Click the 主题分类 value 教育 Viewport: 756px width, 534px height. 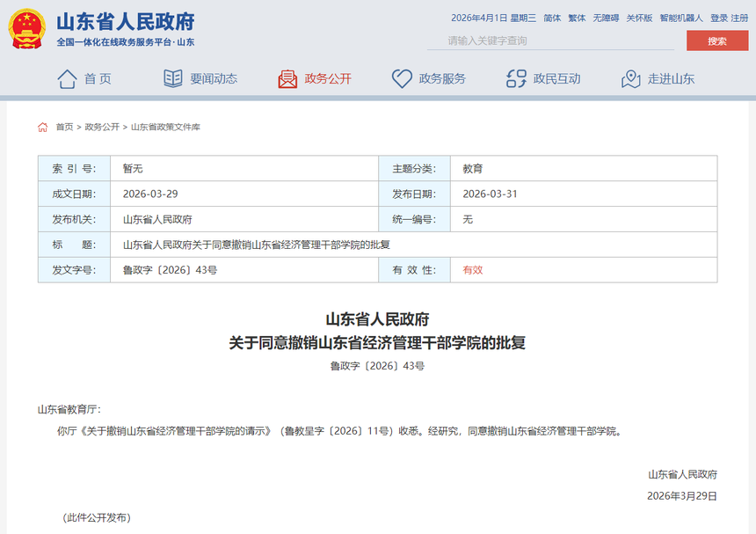pos(473,168)
